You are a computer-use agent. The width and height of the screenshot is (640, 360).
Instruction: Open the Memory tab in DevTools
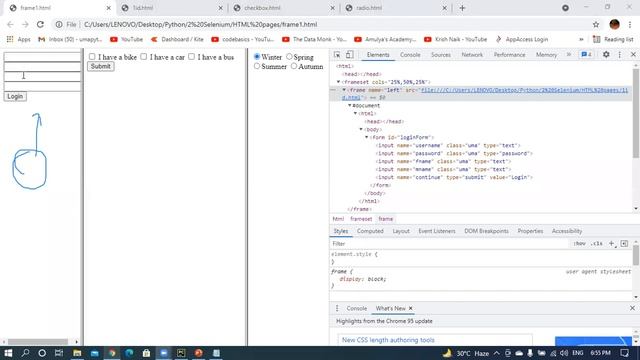click(x=546, y=55)
